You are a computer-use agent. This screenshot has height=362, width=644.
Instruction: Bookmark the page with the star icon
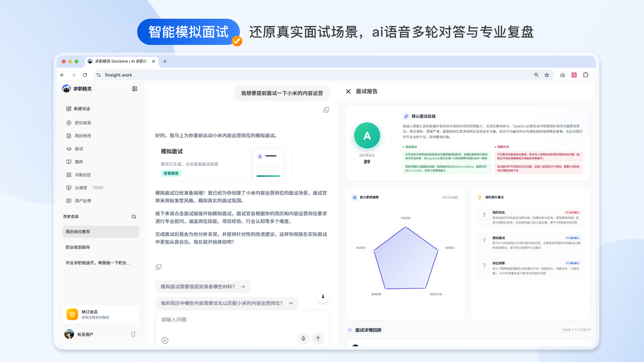pyautogui.click(x=547, y=75)
